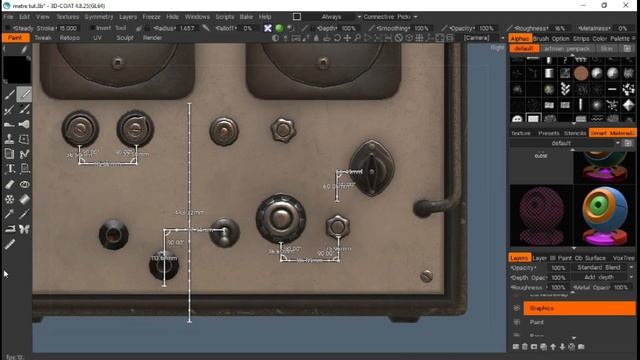Open the Symmetry menu
Image resolution: width=640 pixels, height=360 pixels.
[x=99, y=17]
